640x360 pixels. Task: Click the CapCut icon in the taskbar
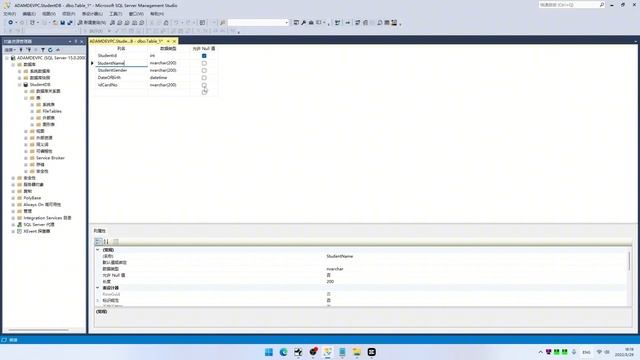pyautogui.click(x=371, y=352)
